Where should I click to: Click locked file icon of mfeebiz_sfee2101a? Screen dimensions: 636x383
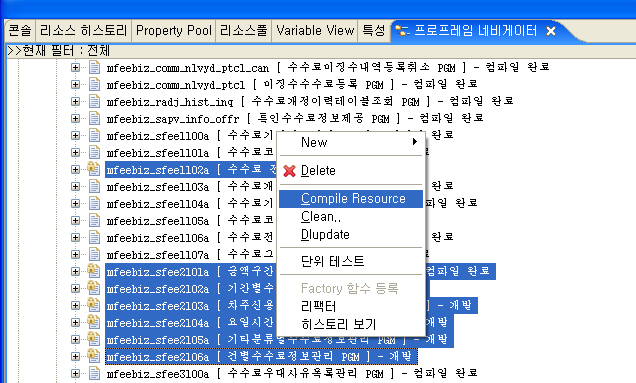93,271
